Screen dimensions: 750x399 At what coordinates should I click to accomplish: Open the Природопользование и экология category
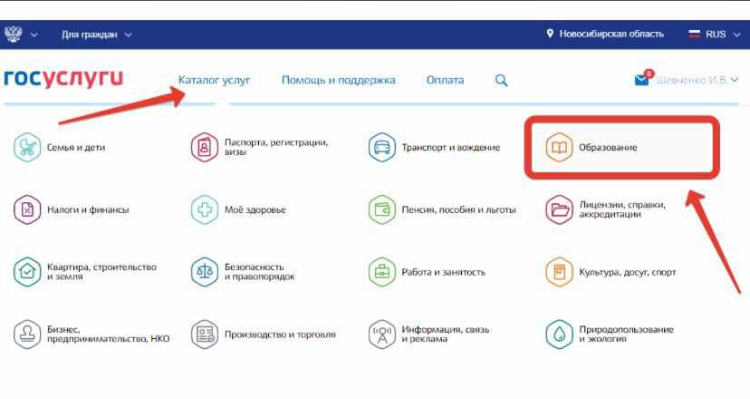coord(609,334)
